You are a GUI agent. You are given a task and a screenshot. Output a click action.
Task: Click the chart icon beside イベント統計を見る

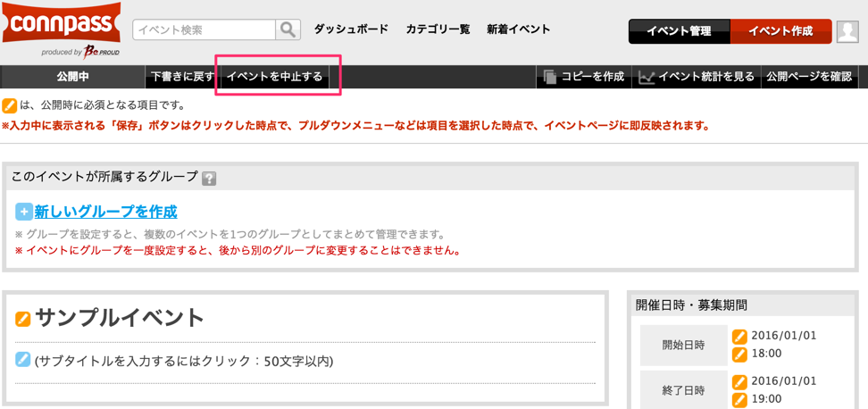(x=646, y=77)
